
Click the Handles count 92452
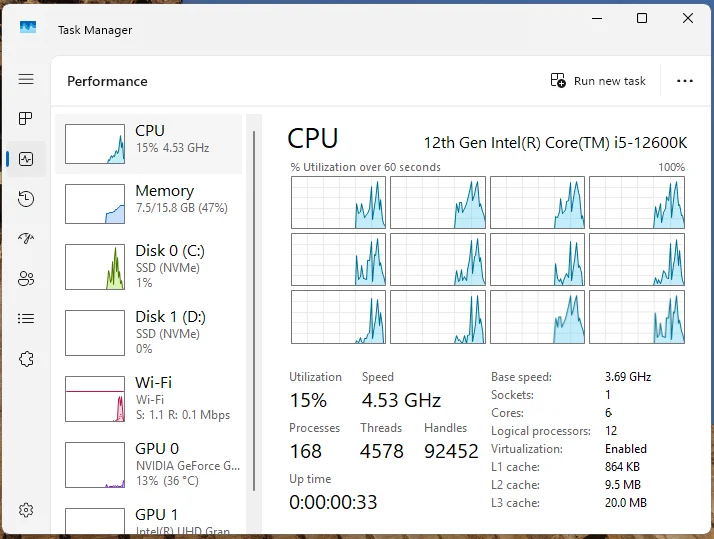point(451,451)
